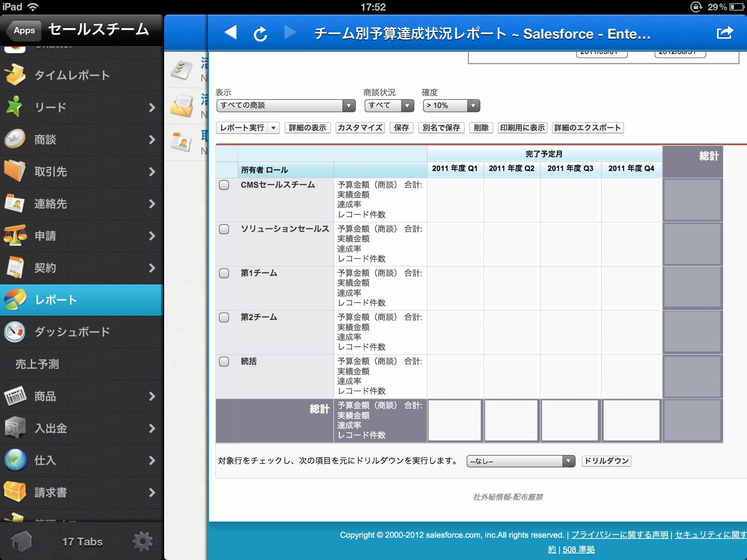Open the 508 準拠 link
The height and width of the screenshot is (560, 747).
578,549
